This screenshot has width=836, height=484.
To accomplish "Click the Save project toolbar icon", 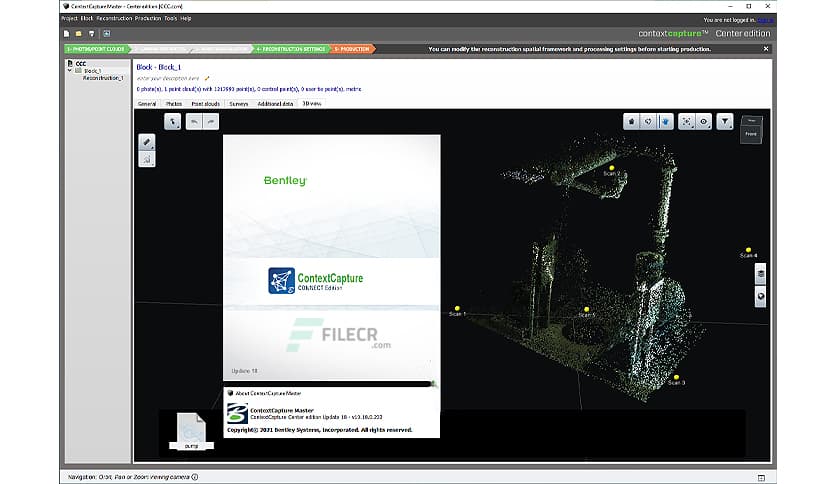I will pyautogui.click(x=91, y=34).
